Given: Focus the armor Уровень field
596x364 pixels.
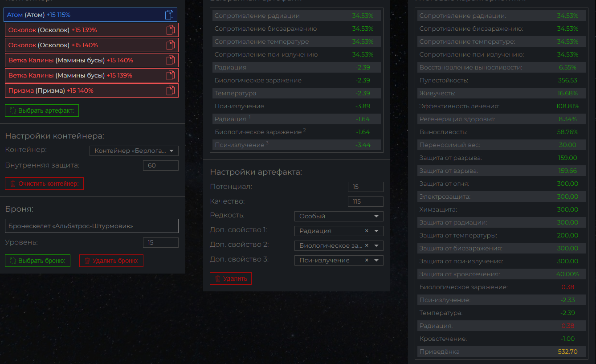Looking at the screenshot, I should (161, 243).
